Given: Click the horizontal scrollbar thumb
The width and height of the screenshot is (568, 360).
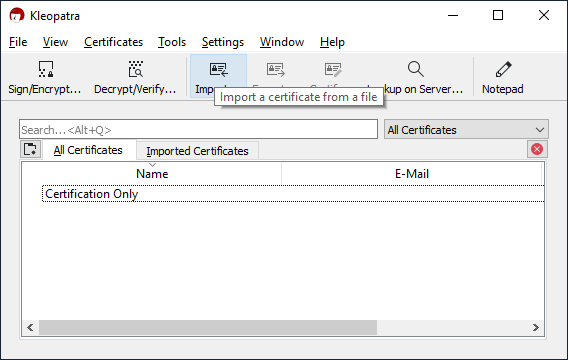Looking at the screenshot, I should click(208, 327).
